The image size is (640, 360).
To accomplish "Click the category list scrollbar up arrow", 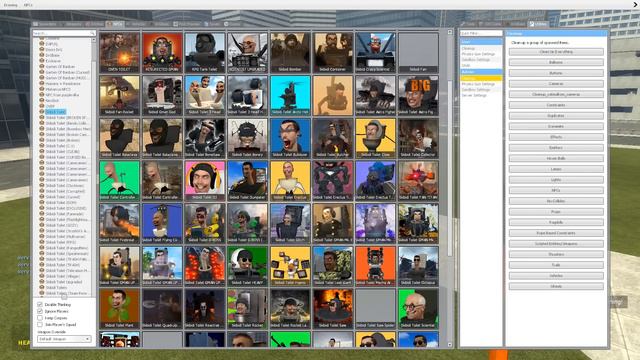I will click(x=93, y=40).
